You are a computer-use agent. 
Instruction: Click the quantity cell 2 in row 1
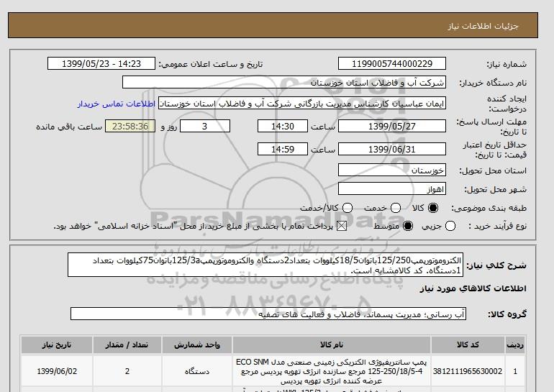click(127, 371)
